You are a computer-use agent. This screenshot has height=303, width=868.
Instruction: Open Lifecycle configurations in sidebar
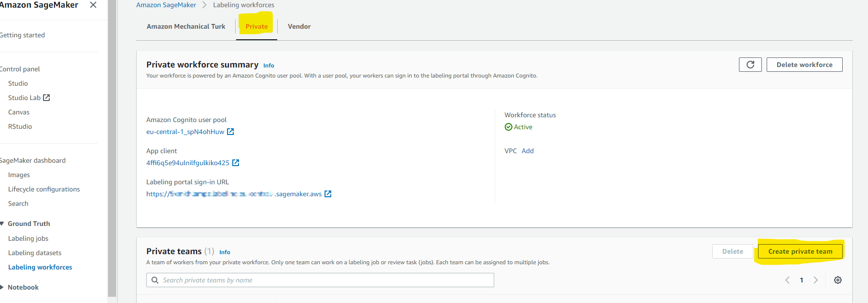44,189
